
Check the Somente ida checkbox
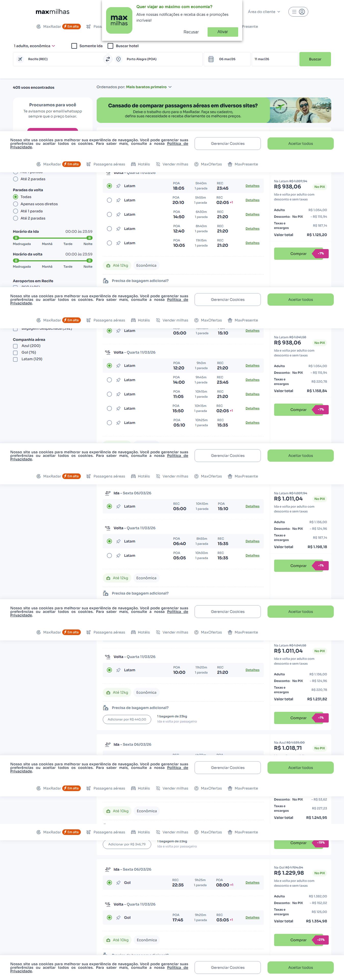coord(74,46)
